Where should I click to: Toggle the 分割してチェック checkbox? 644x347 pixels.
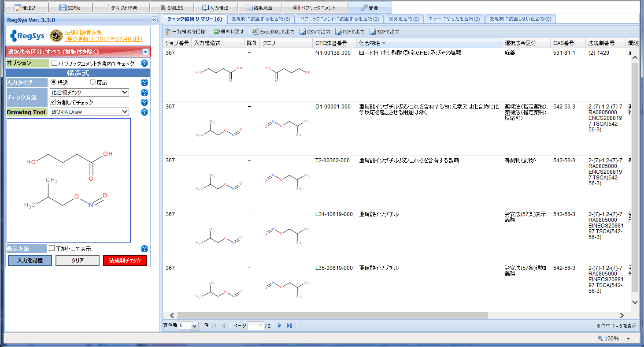53,102
